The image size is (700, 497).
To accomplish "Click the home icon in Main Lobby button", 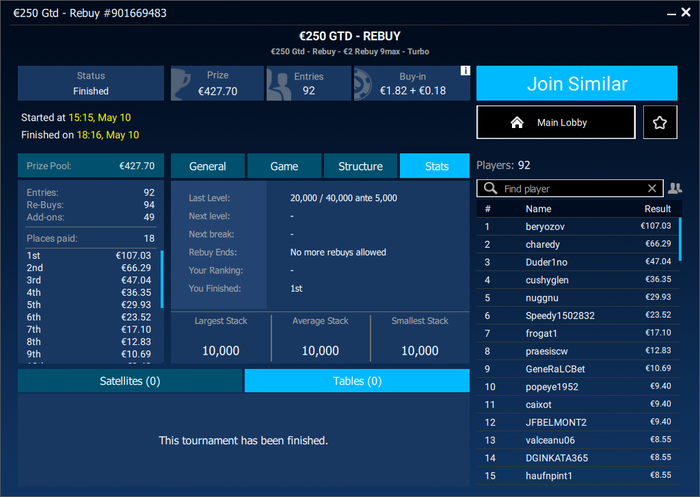I will point(517,122).
